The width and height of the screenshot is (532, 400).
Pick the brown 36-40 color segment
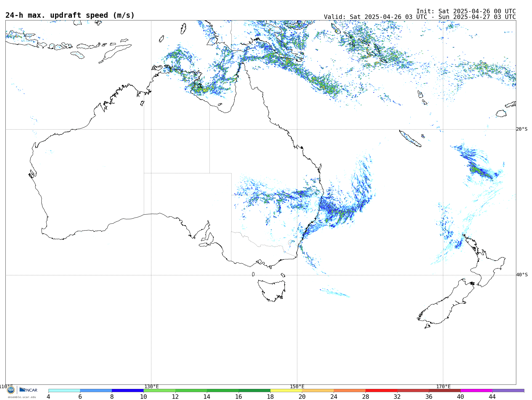(x=445, y=391)
